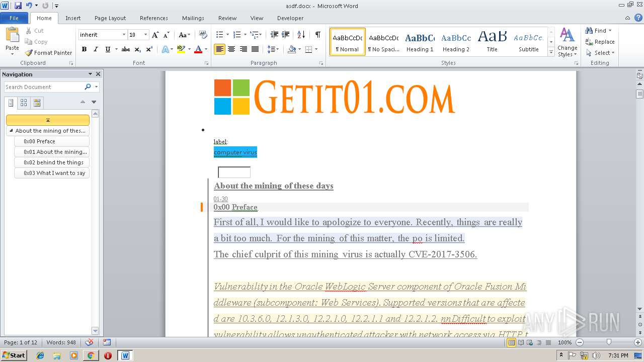Viewport: 644px width, 362px height.
Task: Open Chrome from the taskbar
Action: click(x=91, y=355)
